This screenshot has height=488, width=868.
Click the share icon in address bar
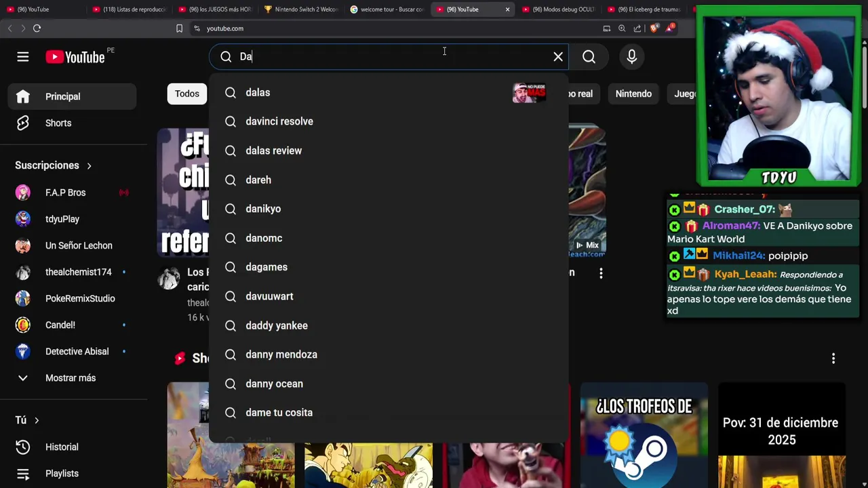point(637,28)
